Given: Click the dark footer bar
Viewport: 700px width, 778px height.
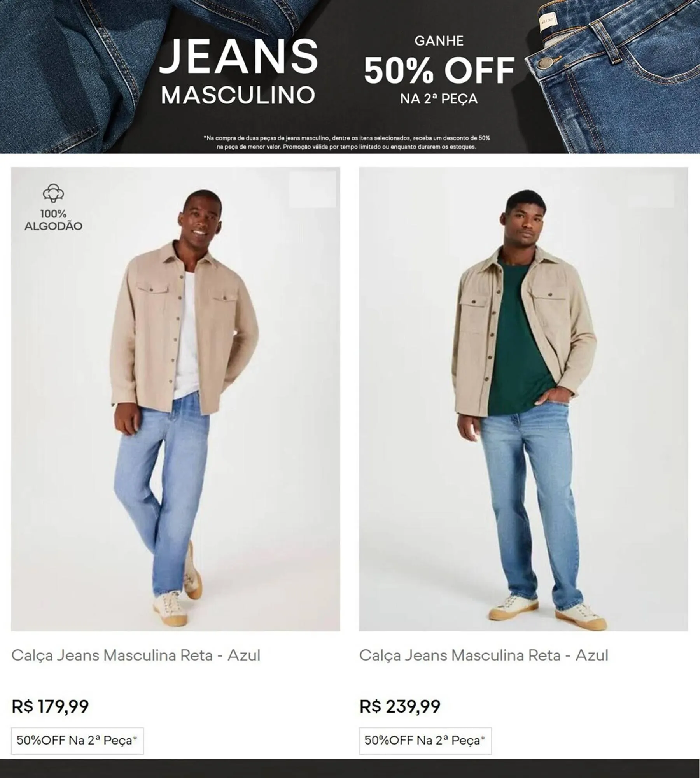Looking at the screenshot, I should tap(350, 768).
